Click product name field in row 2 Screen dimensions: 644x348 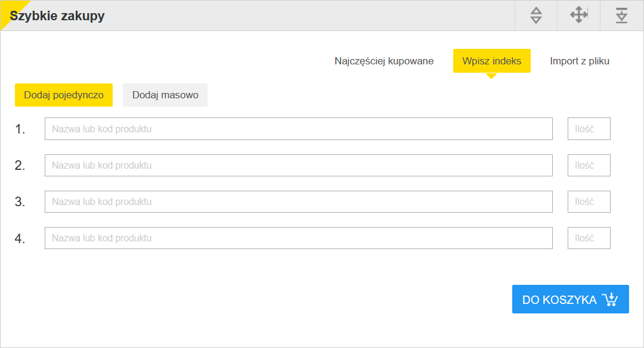tap(299, 166)
